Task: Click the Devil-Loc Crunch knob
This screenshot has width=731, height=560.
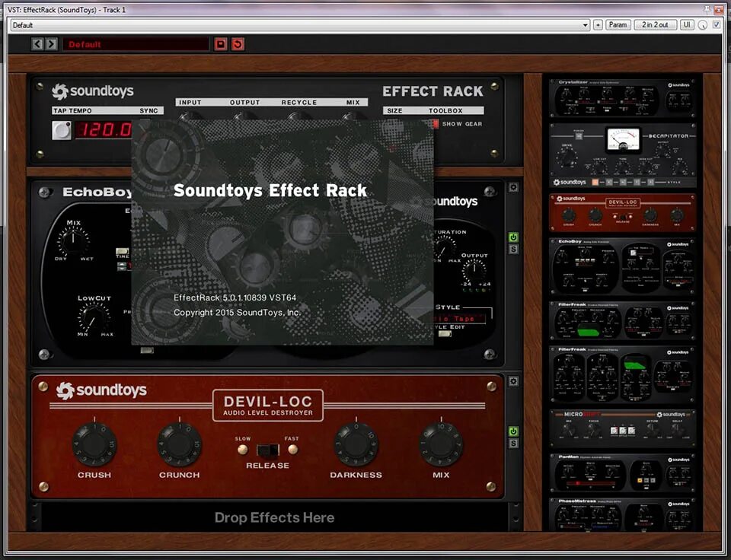Action: pyautogui.click(x=179, y=444)
